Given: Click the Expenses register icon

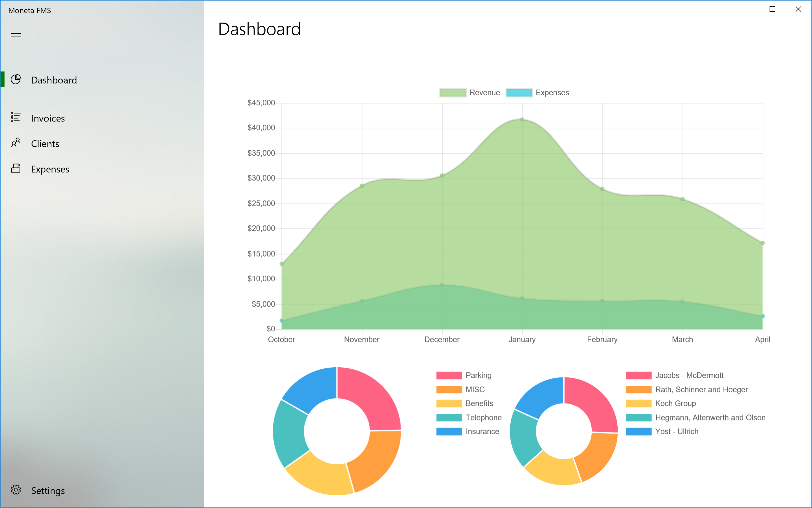Looking at the screenshot, I should 16,168.
